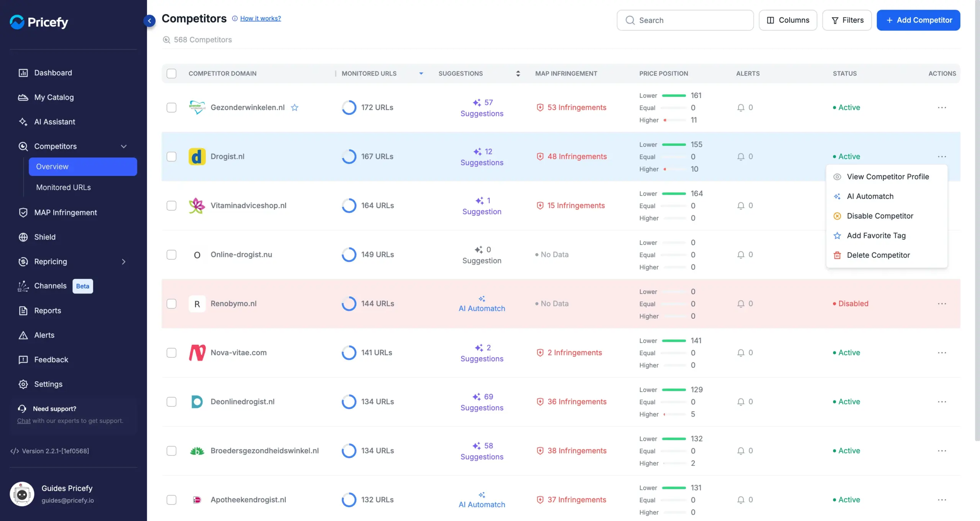980x521 pixels.
Task: Click the AI Assistant sparkle icon
Action: (23, 122)
